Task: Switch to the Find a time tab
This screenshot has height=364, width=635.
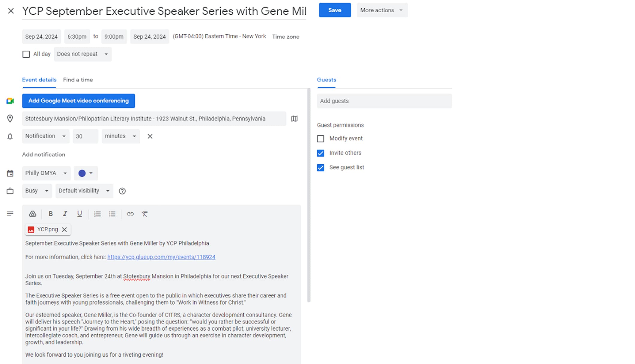Action: pyautogui.click(x=78, y=80)
